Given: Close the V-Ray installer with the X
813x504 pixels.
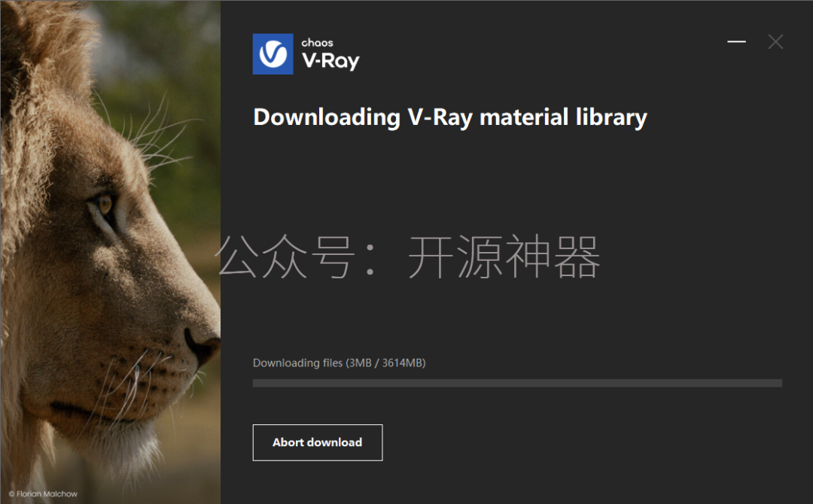Looking at the screenshot, I should [x=775, y=41].
